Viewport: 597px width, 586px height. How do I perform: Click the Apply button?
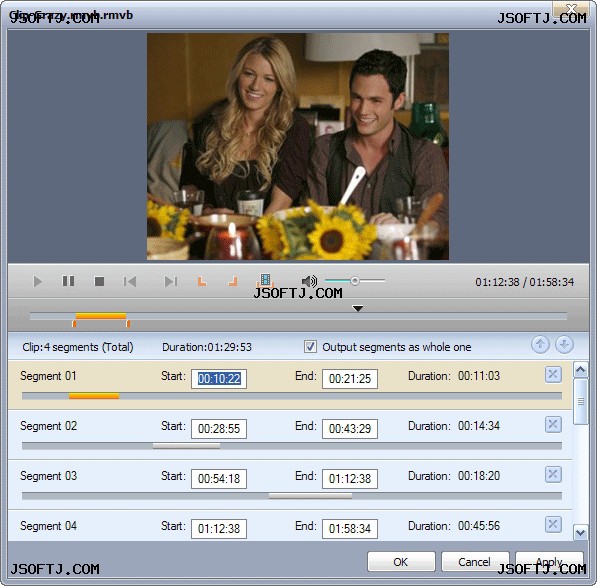[549, 562]
